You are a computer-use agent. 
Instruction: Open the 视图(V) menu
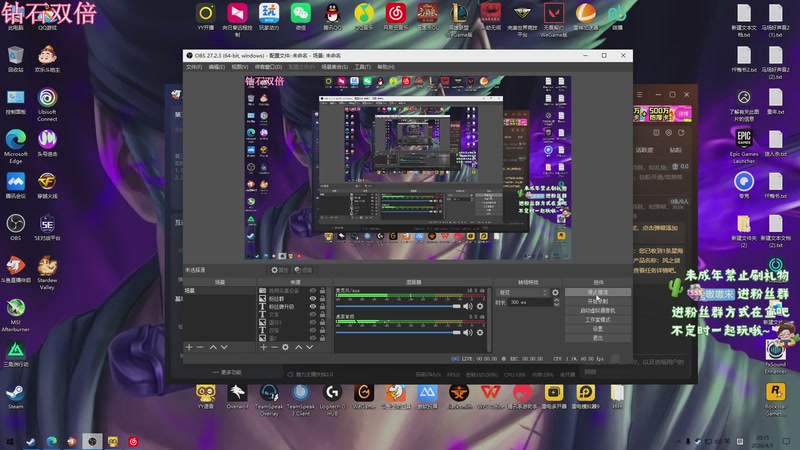point(240,67)
